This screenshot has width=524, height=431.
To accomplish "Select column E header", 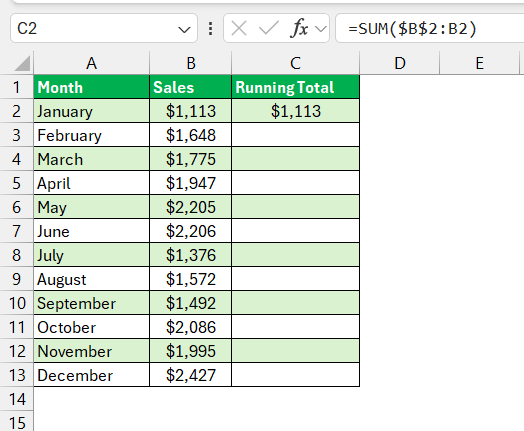I will [480, 63].
